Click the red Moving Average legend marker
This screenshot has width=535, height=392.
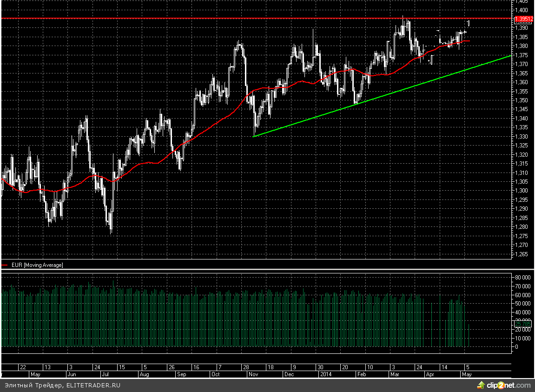5,265
